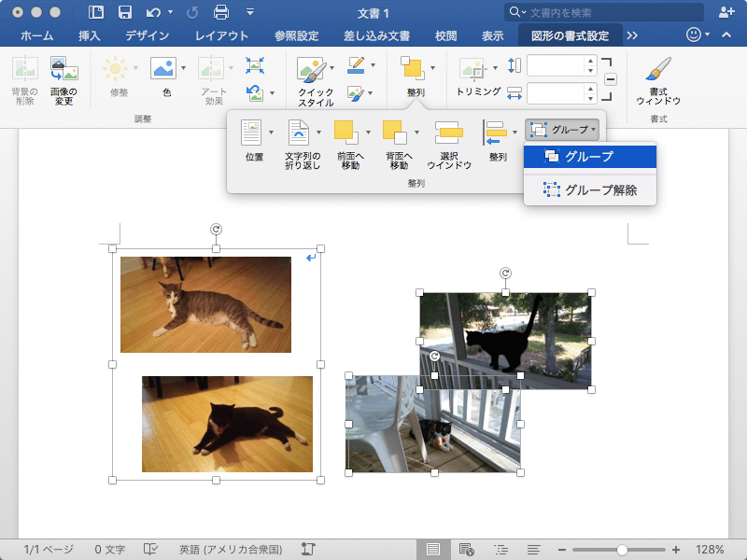Viewport: 747px width, 560px height.
Task: Click the 色 (color) picture icon
Action: (162, 68)
